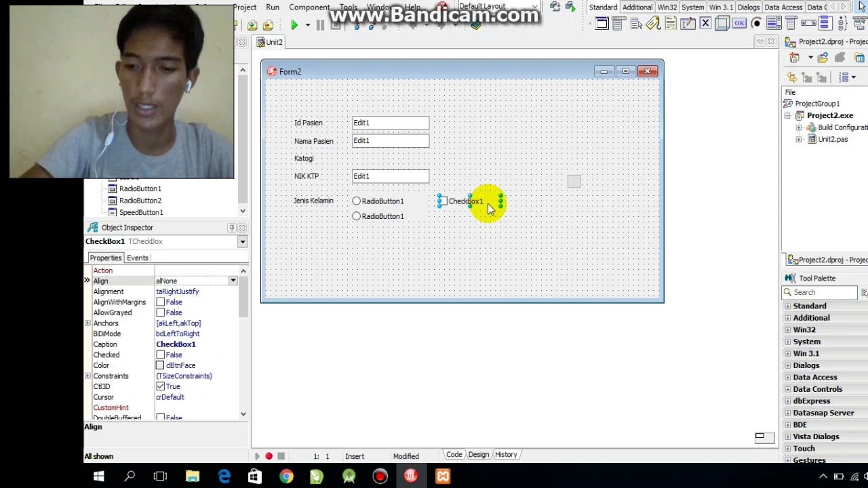Expand Build Configurations node
Image resolution: width=868 pixels, height=488 pixels.
tap(799, 127)
